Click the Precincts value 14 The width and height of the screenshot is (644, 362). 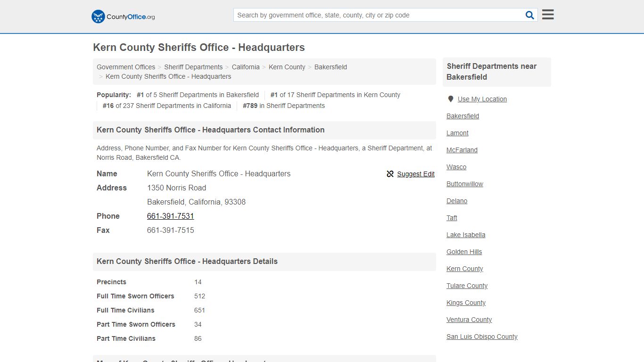pos(198,282)
